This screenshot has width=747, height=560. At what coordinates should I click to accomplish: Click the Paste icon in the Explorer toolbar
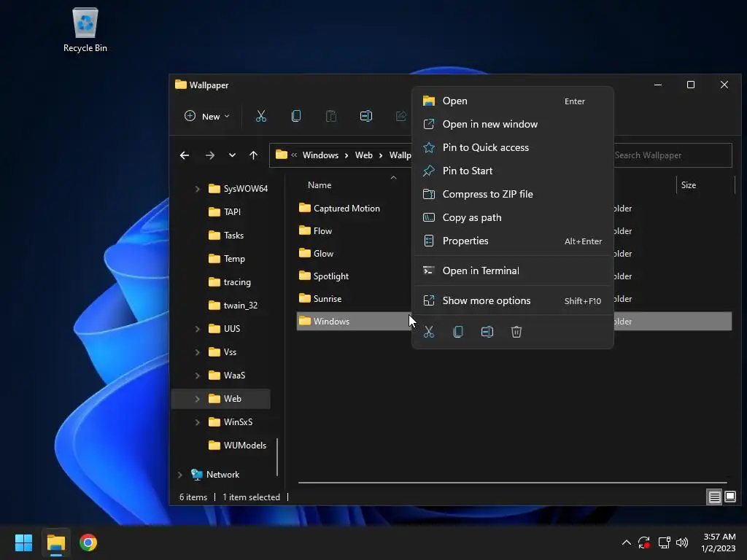(330, 116)
